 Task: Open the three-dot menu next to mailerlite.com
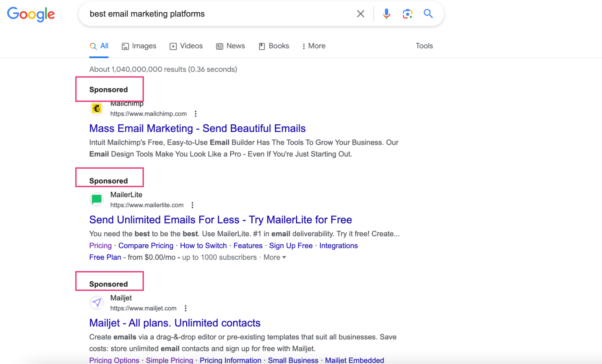click(192, 205)
